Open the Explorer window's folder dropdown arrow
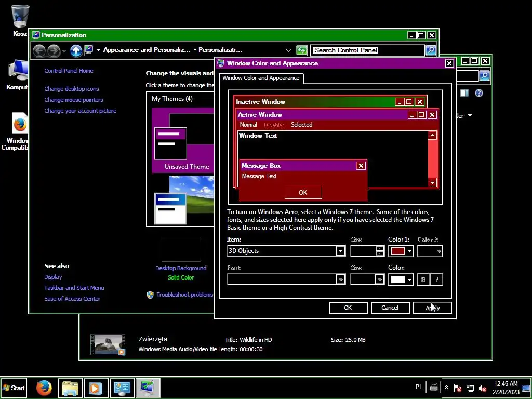Viewport: 532px width, 399px height. (470, 116)
